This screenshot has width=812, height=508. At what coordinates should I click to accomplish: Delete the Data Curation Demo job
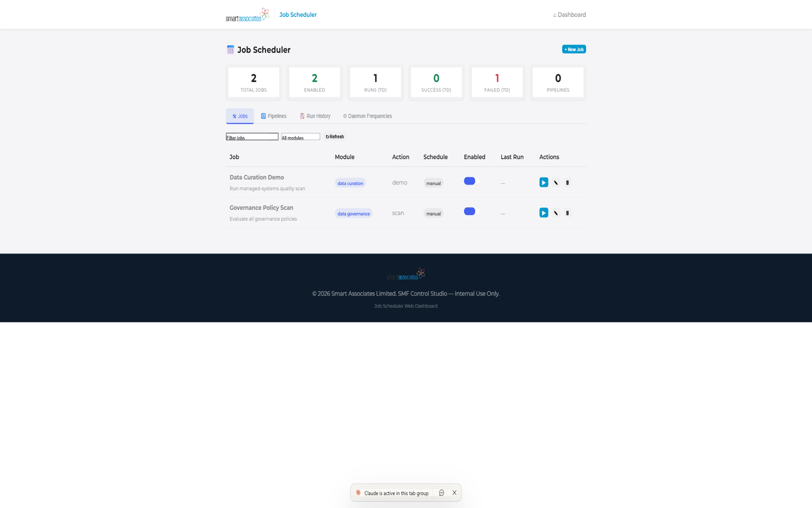pyautogui.click(x=567, y=183)
